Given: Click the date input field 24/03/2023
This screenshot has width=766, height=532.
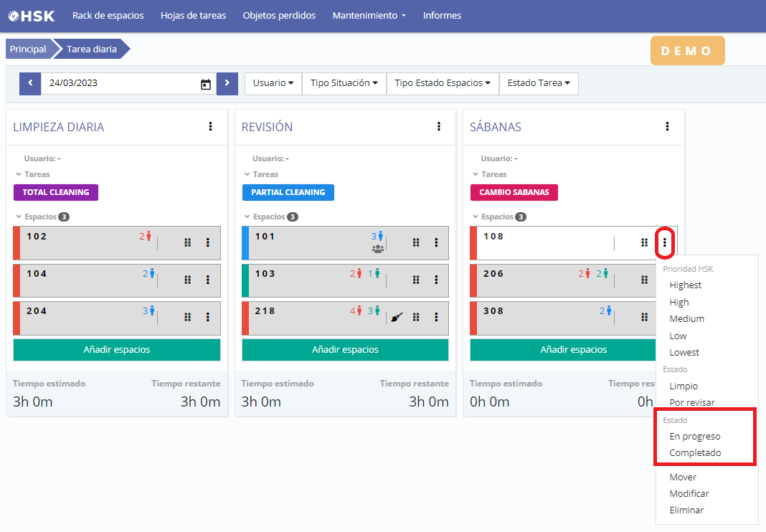Looking at the screenshot, I should click(x=118, y=83).
